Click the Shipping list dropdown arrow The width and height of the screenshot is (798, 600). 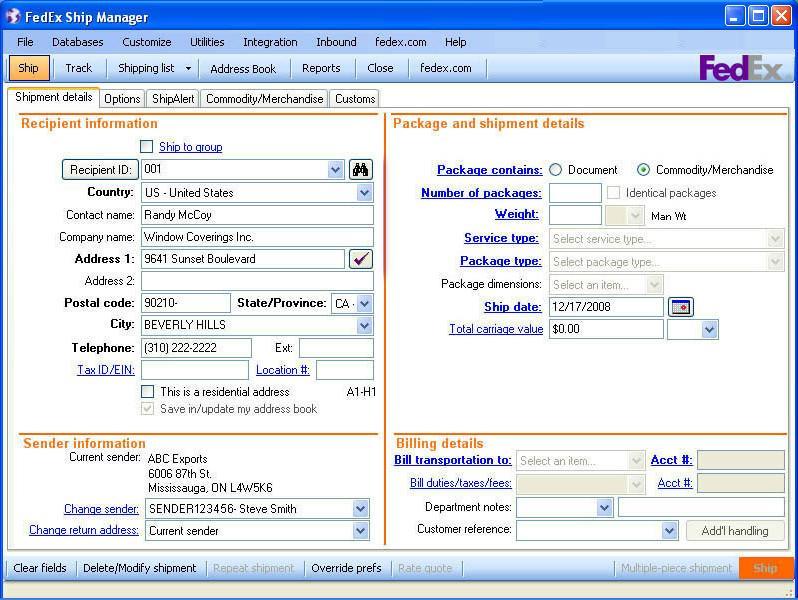tap(188, 69)
